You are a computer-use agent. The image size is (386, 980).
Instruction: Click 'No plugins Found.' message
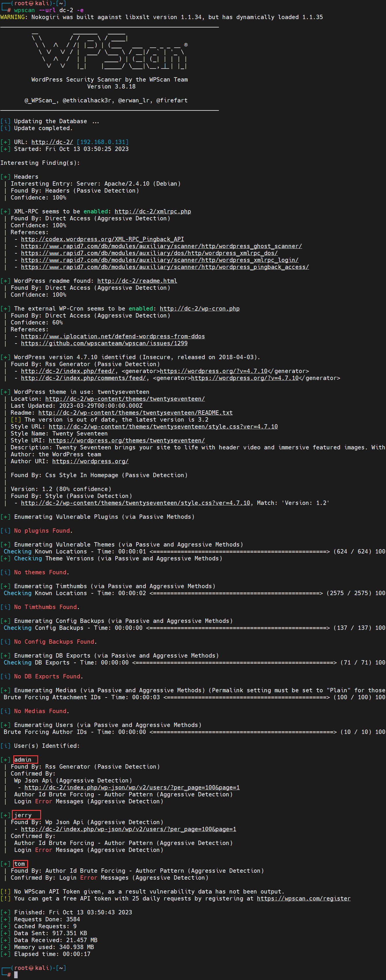43,531
